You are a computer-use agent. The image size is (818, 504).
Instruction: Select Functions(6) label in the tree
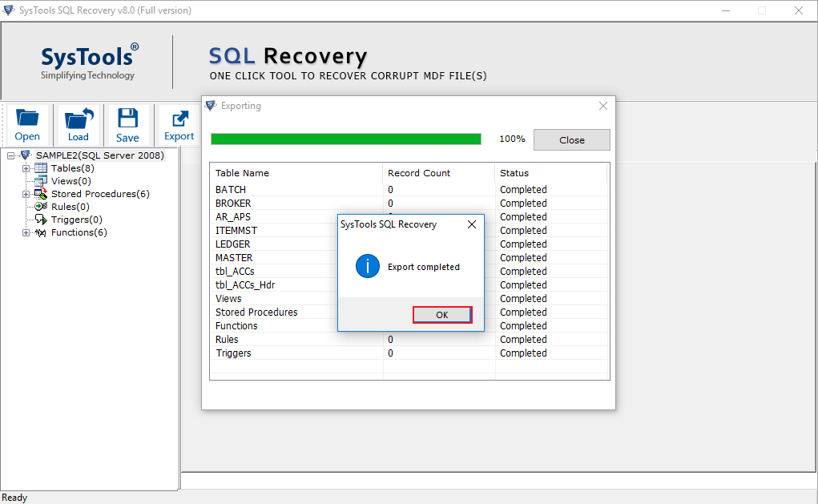[79, 232]
